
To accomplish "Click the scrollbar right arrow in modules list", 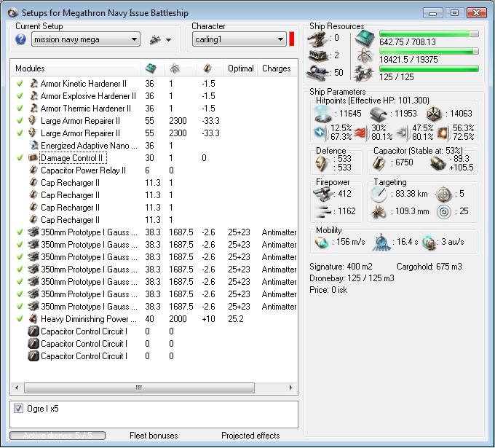I will click(290, 388).
